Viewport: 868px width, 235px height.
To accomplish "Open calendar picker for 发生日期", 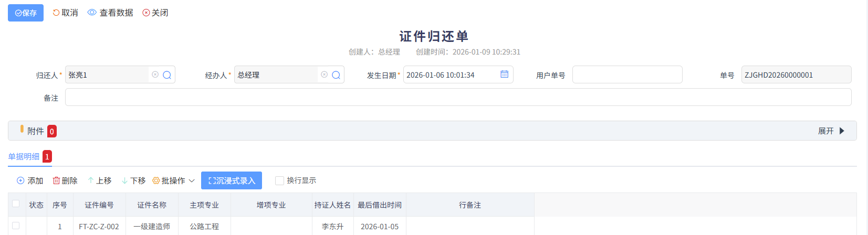I will (x=504, y=74).
